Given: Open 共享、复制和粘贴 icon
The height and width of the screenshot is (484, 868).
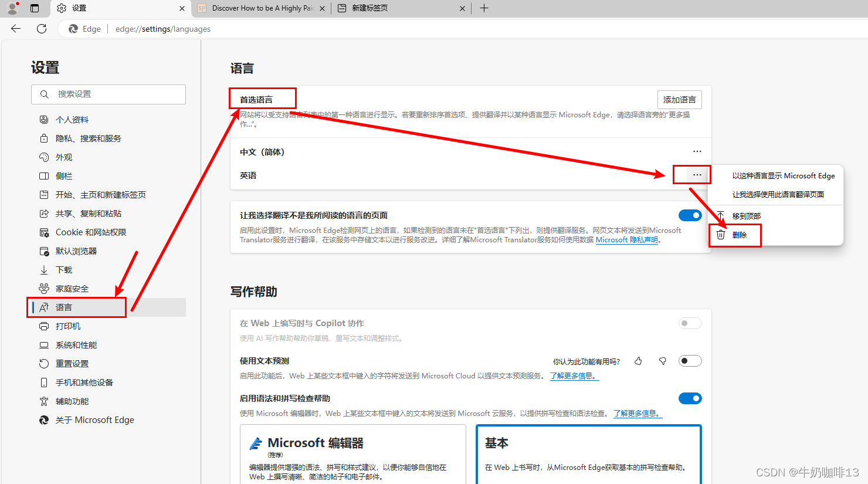Looking at the screenshot, I should click(44, 214).
